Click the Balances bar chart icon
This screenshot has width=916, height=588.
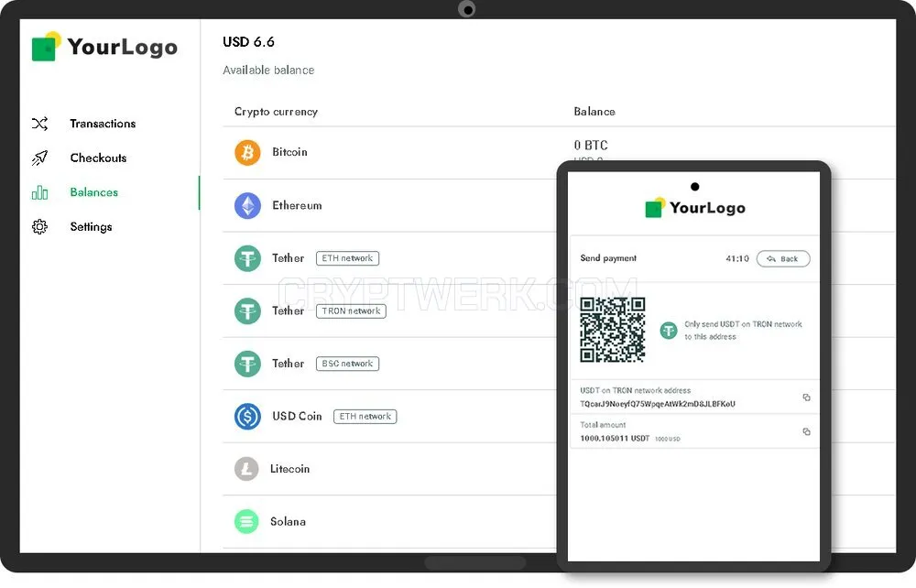point(39,192)
